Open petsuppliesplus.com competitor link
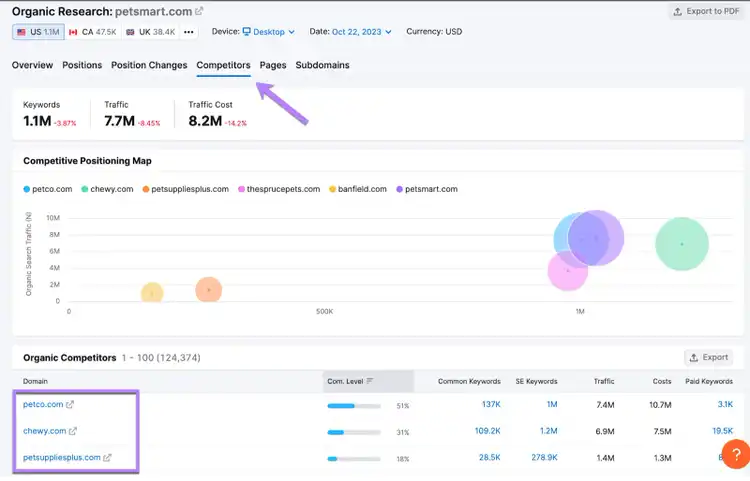750x481 pixels. click(62, 458)
